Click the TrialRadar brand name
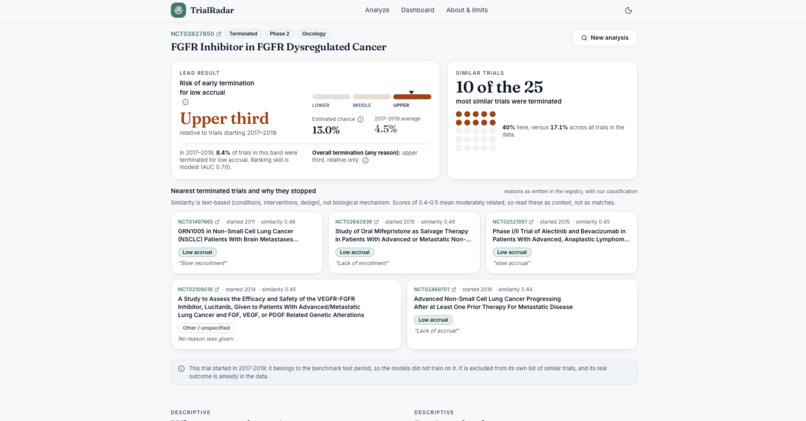 coord(212,10)
